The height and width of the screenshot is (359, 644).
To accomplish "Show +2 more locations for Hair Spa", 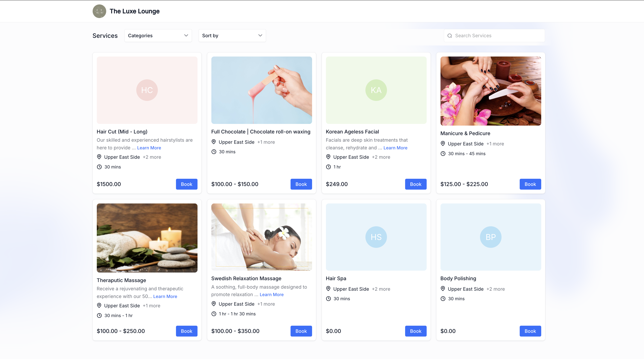I will 381,289.
